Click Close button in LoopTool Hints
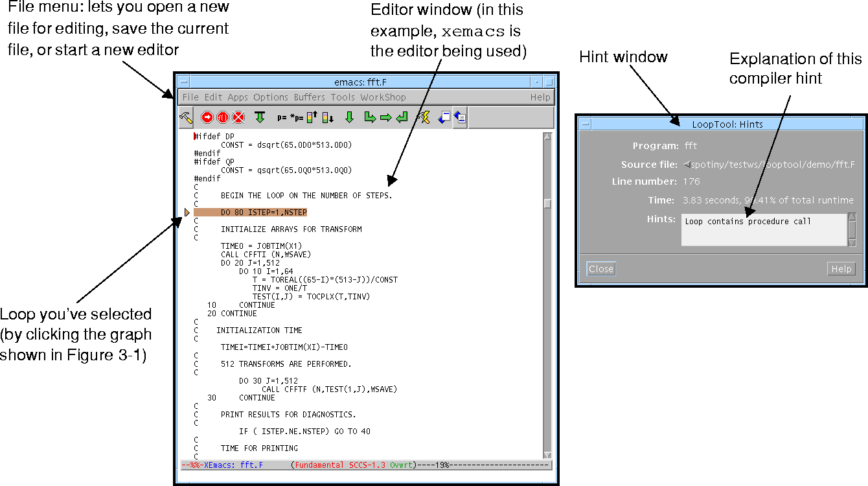The width and height of the screenshot is (868, 486). pos(600,269)
